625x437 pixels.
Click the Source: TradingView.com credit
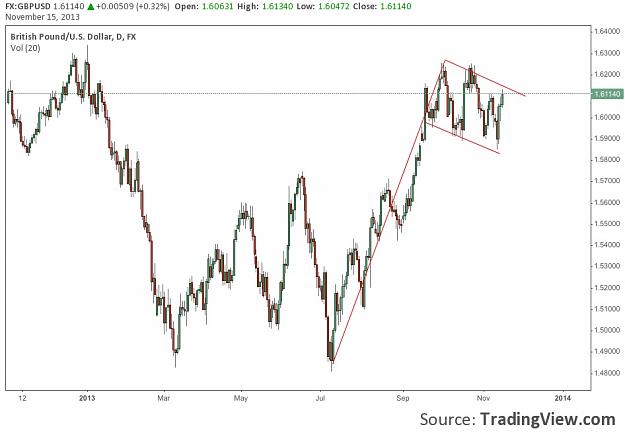(517, 419)
